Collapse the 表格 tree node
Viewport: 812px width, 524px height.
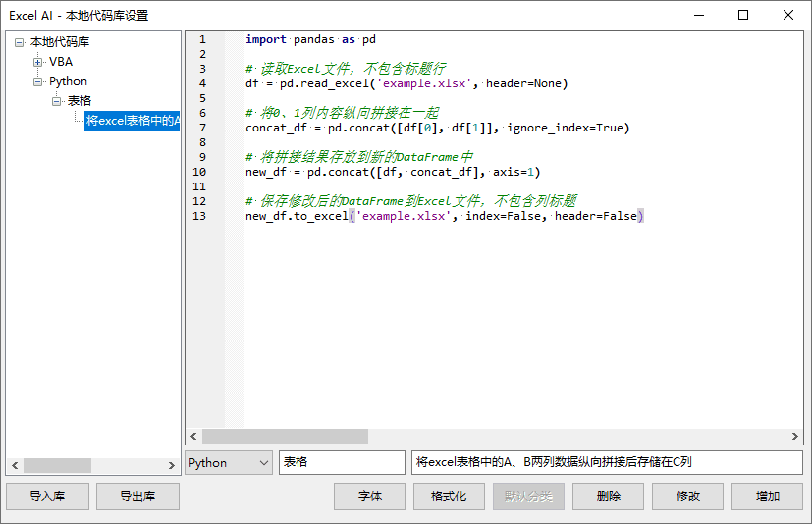56,101
